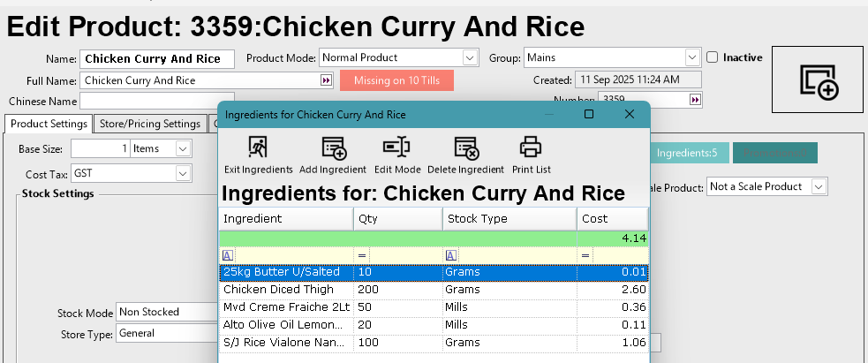
Task: Toggle the Inactive checkbox
Action: point(713,57)
